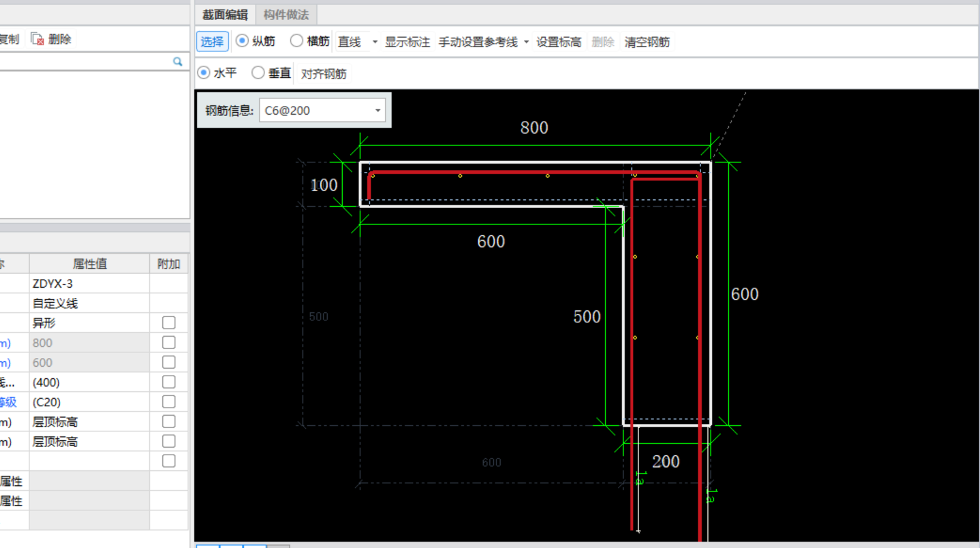Toggle 附加 checkbox for 异形 row
980x548 pixels.
pos(169,323)
